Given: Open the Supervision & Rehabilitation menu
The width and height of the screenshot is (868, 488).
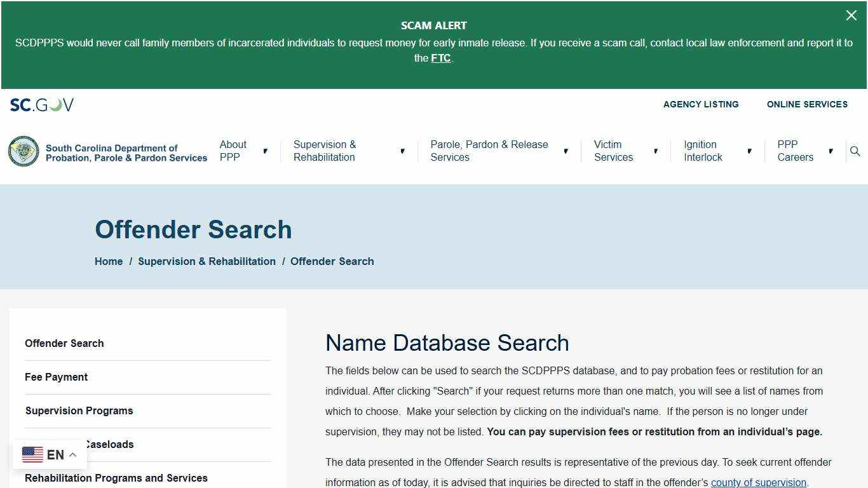Looking at the screenshot, I should 324,151.
